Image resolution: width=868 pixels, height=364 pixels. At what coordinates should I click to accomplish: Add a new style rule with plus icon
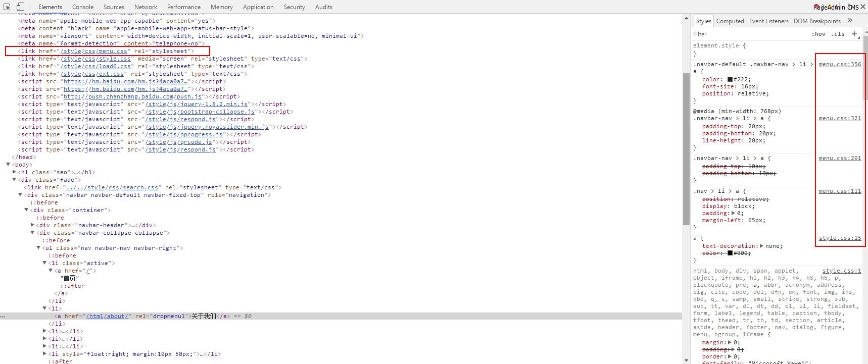pyautogui.click(x=854, y=34)
